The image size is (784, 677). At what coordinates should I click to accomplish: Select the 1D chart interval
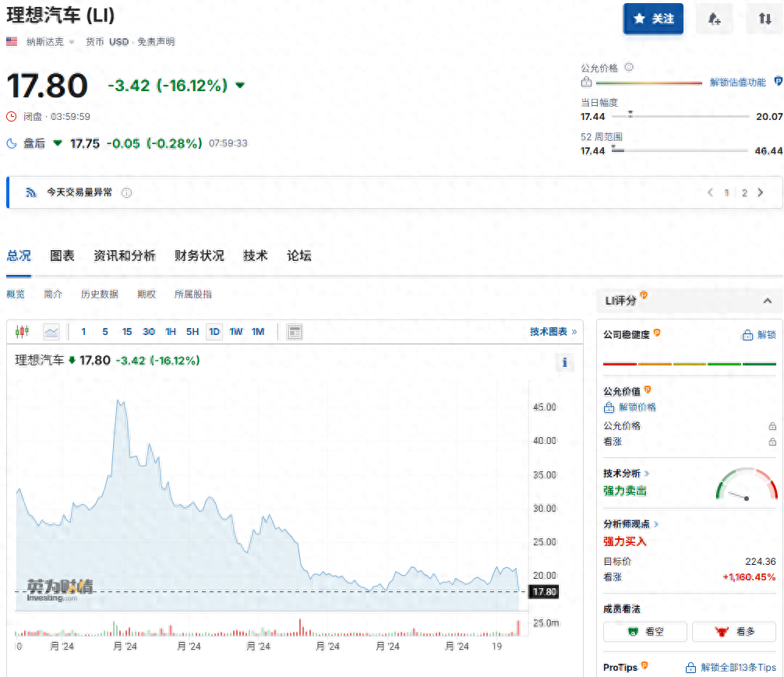tap(214, 332)
